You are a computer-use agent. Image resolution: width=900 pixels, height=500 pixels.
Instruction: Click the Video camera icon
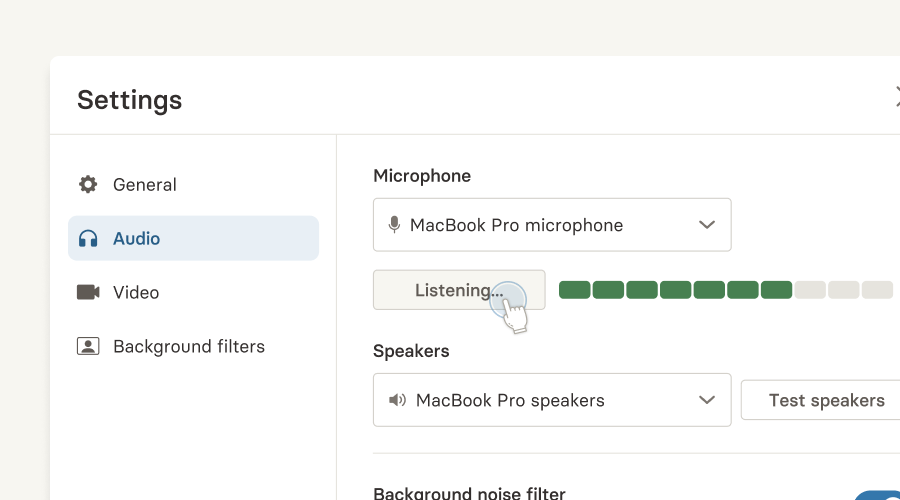88,292
